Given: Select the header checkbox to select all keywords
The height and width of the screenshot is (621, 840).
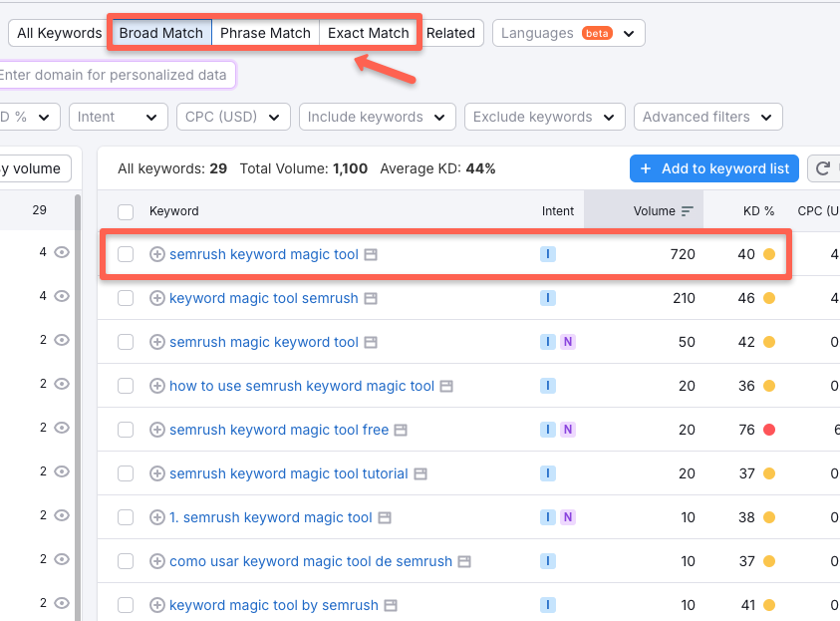Looking at the screenshot, I should (125, 210).
